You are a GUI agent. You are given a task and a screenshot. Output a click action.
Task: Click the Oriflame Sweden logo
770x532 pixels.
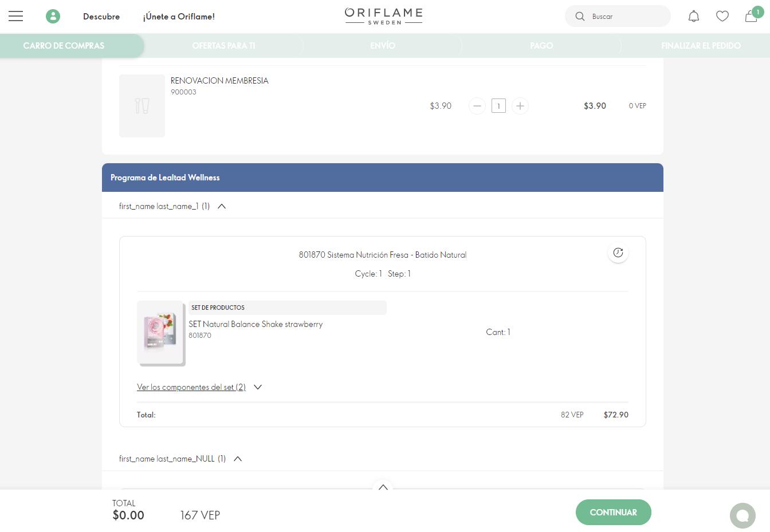point(383,16)
